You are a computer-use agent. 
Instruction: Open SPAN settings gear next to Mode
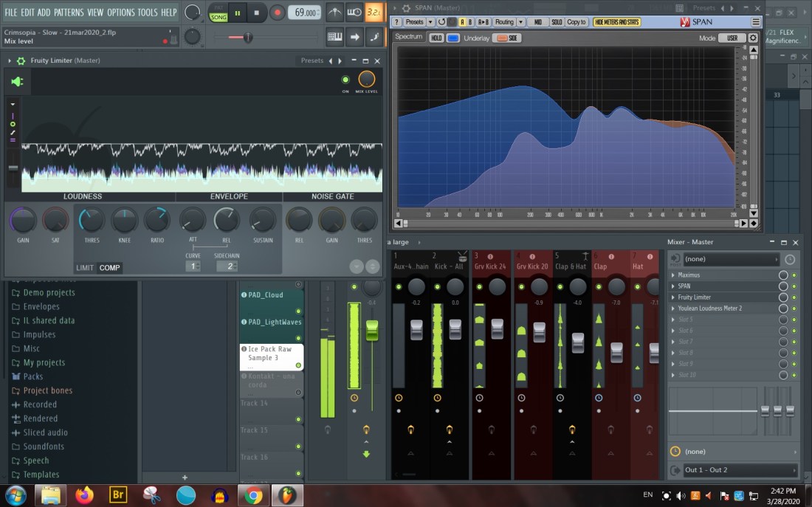753,38
